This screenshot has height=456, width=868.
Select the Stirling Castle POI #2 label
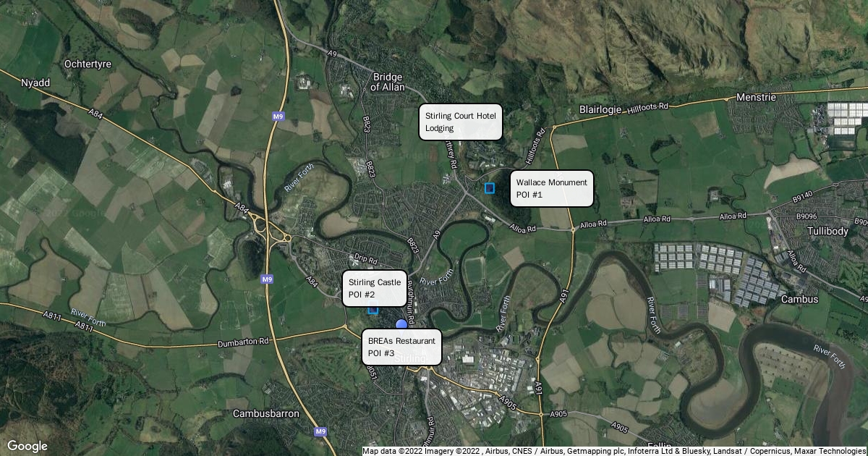tap(375, 288)
